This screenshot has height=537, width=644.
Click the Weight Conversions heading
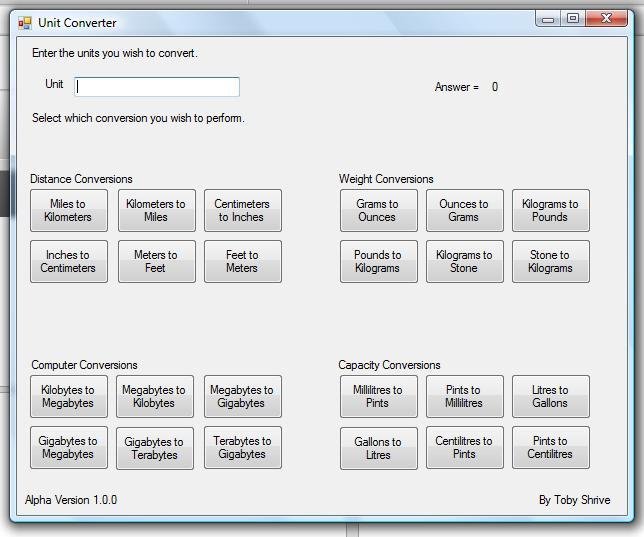click(x=386, y=179)
